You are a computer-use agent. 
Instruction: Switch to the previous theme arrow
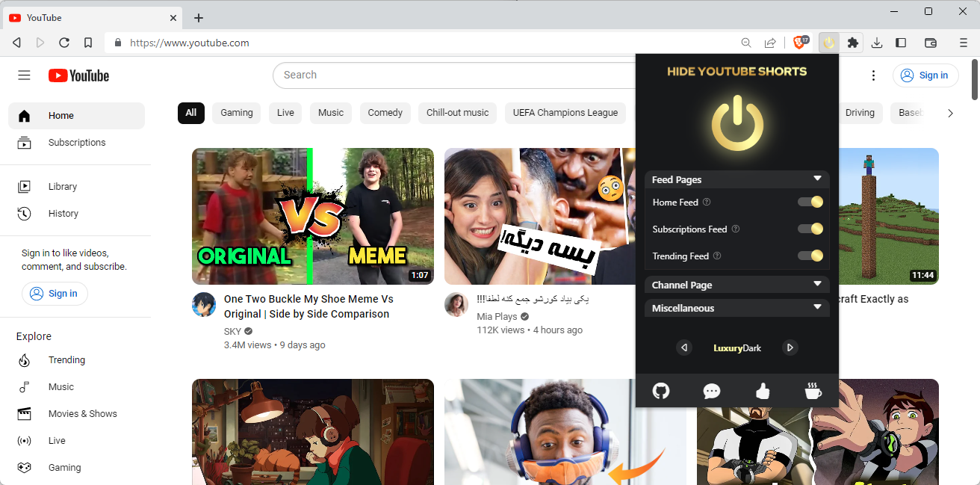[x=684, y=347]
